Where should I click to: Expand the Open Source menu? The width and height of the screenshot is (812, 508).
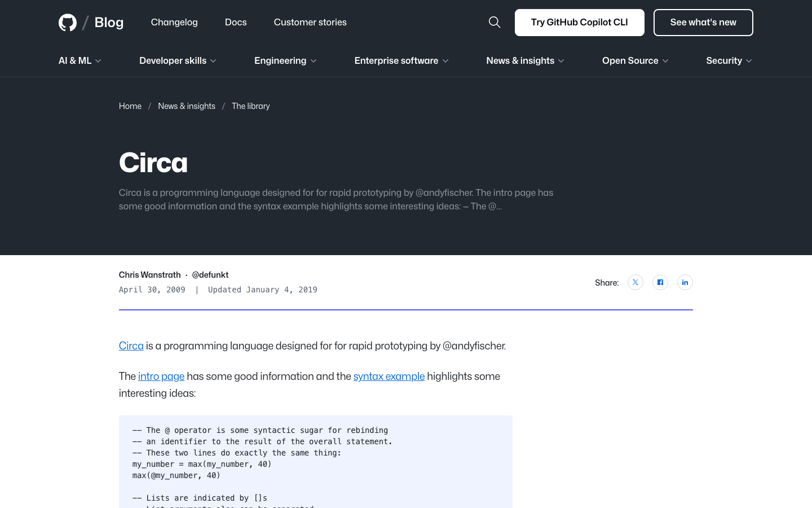pyautogui.click(x=636, y=60)
